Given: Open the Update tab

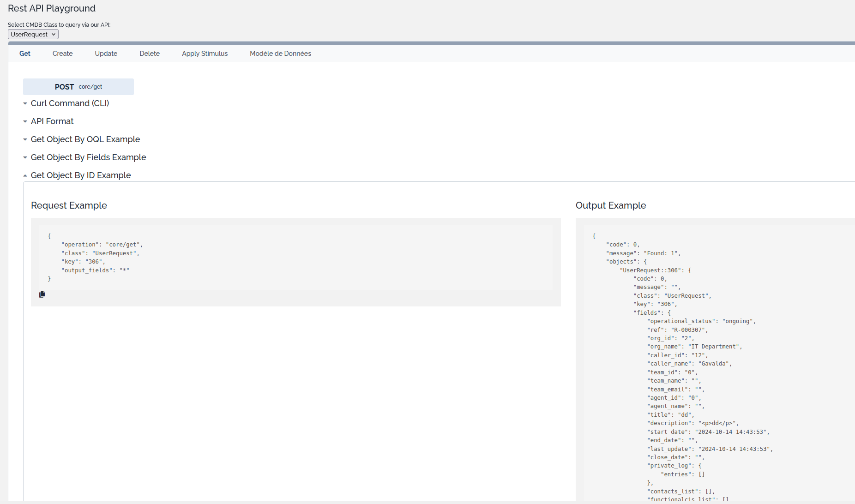Looking at the screenshot, I should click(x=106, y=54).
